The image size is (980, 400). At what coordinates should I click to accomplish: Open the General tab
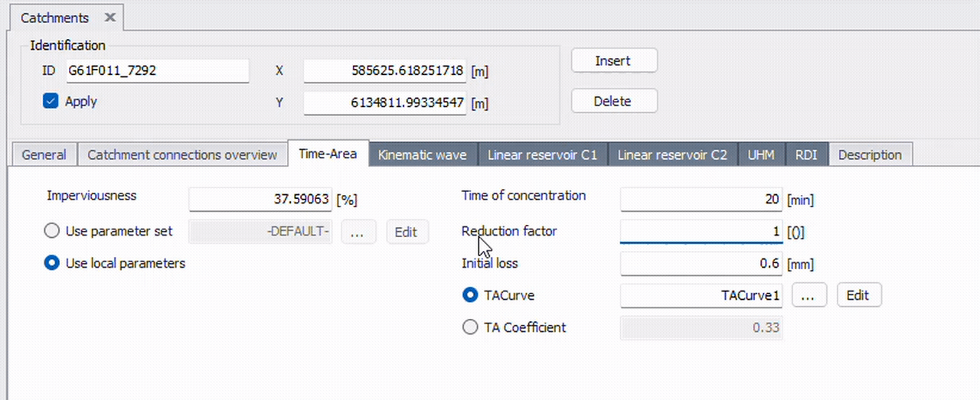pyautogui.click(x=44, y=154)
